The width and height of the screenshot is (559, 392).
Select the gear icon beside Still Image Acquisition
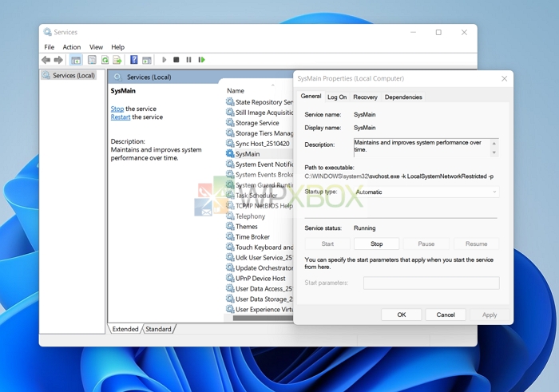pos(230,113)
